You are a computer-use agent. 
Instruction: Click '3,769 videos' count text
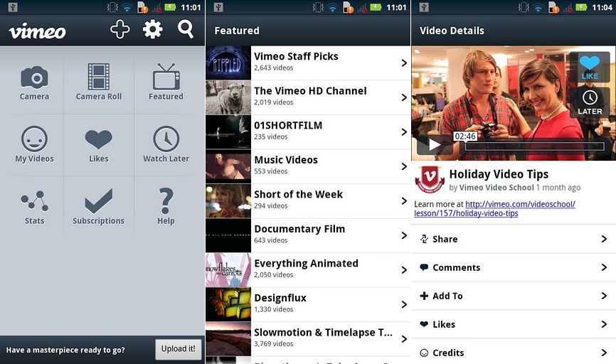(273, 344)
